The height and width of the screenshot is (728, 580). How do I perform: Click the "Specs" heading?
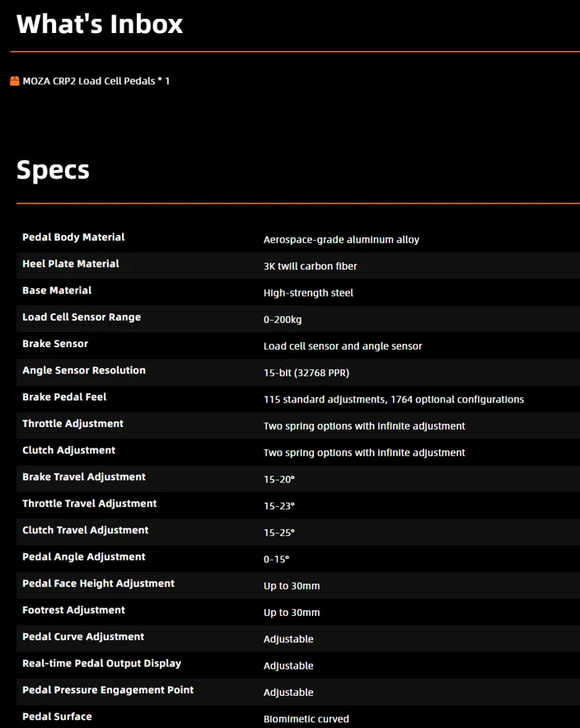point(53,170)
